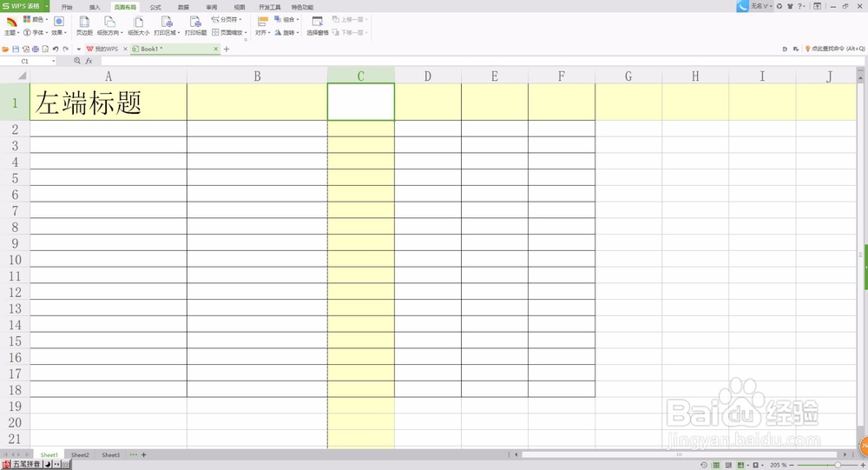
Task: Click the export to PDF icon
Action: pyautogui.click(x=25, y=49)
